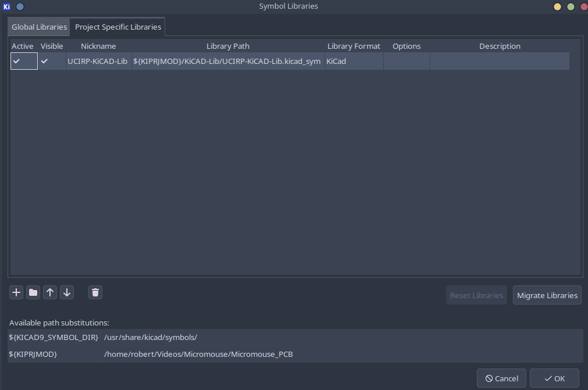This screenshot has height=390, width=588.
Task: Edit the UCIRP-KiCAD-Lib nickname cell
Action: click(98, 60)
